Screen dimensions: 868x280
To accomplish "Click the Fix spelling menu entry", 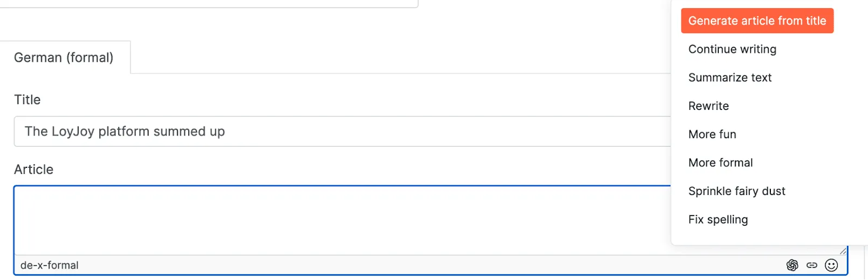I will coord(718,219).
